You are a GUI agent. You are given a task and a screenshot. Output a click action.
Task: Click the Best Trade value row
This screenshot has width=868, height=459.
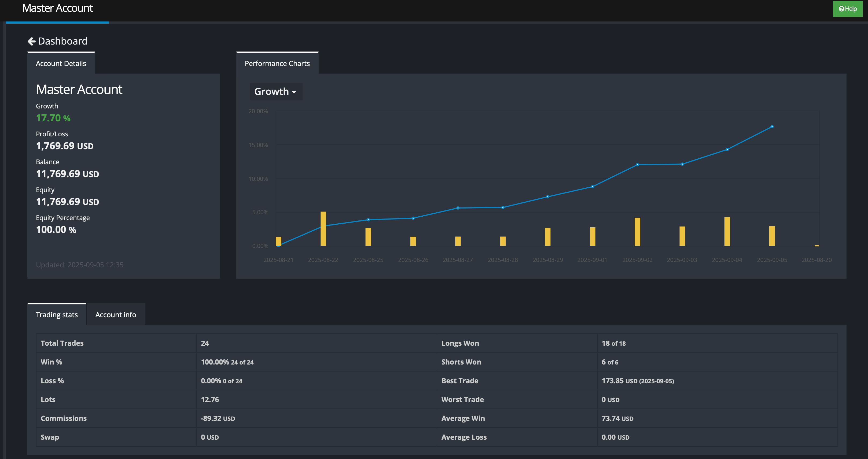[638, 381]
